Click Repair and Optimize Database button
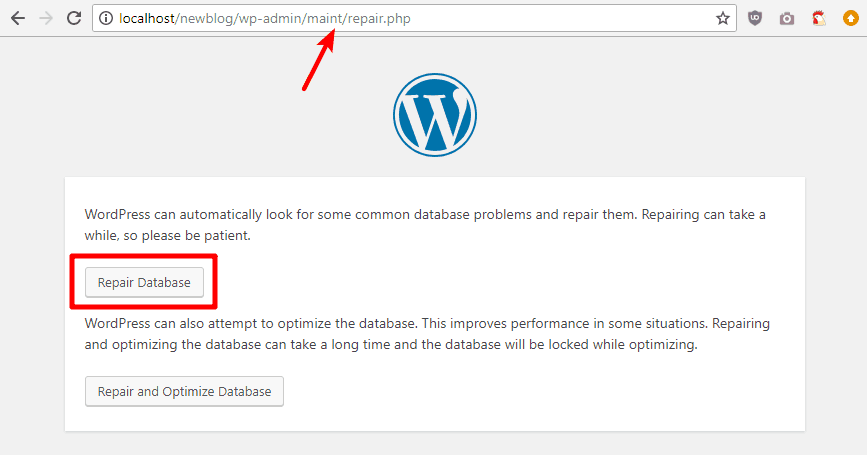Viewport: 867px width, 455px height. pos(184,391)
